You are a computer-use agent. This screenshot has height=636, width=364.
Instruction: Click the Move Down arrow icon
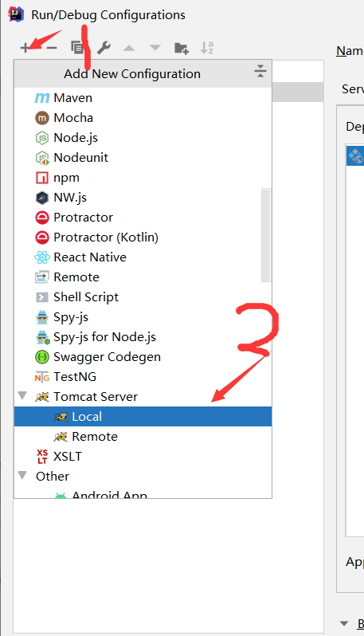click(x=155, y=48)
